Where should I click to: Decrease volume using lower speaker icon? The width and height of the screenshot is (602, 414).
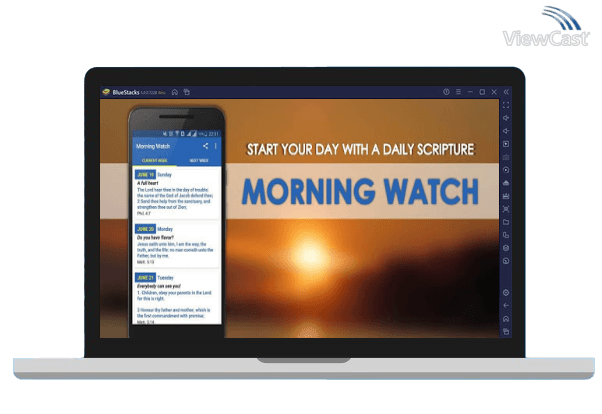[x=506, y=131]
